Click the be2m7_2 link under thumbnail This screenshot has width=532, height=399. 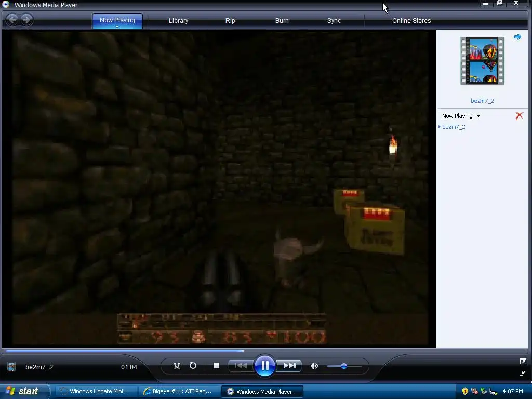(482, 101)
